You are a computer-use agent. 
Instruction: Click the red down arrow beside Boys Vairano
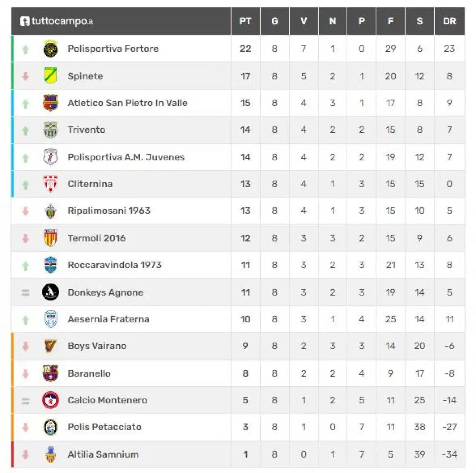(25, 346)
